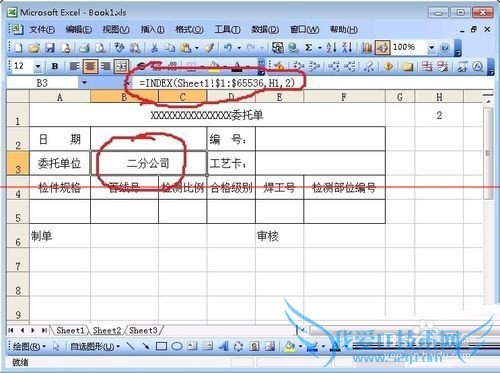
Task: Toggle center alignment
Action: (x=90, y=66)
